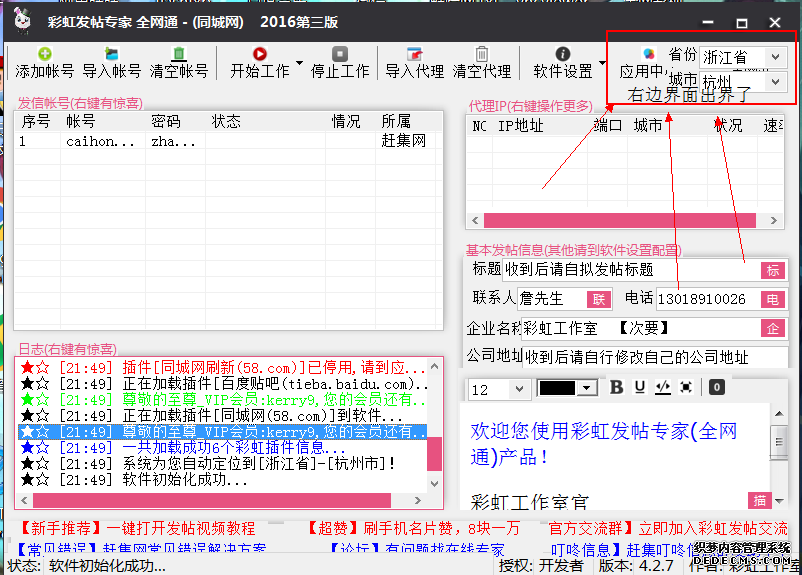
Task: Click the 所属 column header
Action: tap(395, 122)
